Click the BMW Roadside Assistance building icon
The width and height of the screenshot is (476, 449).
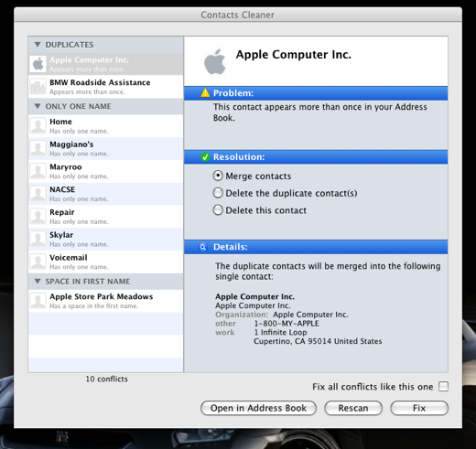38,87
